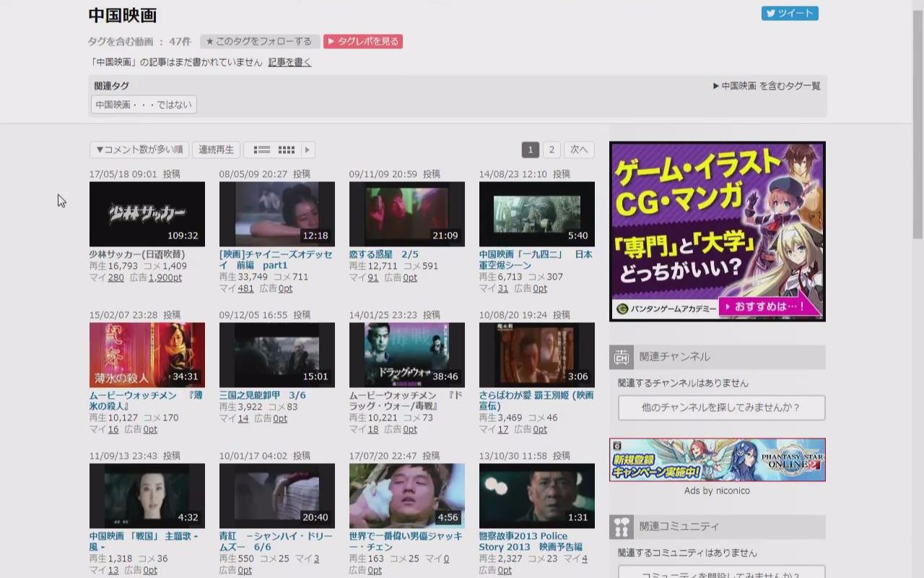The width and height of the screenshot is (924, 578).
Task: Click the 関連コミュニティ community icon
Action: [622, 527]
